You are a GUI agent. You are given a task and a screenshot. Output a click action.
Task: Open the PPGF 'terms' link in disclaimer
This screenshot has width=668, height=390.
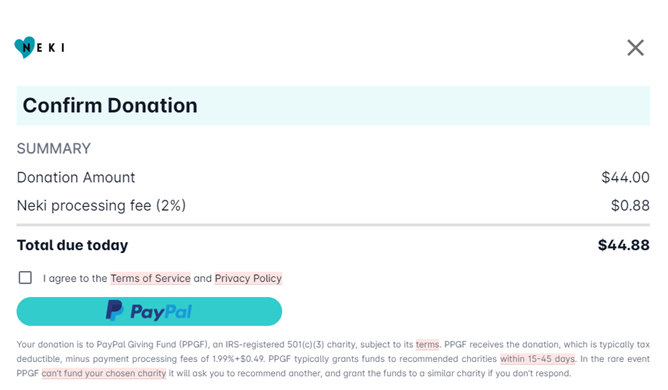(427, 344)
